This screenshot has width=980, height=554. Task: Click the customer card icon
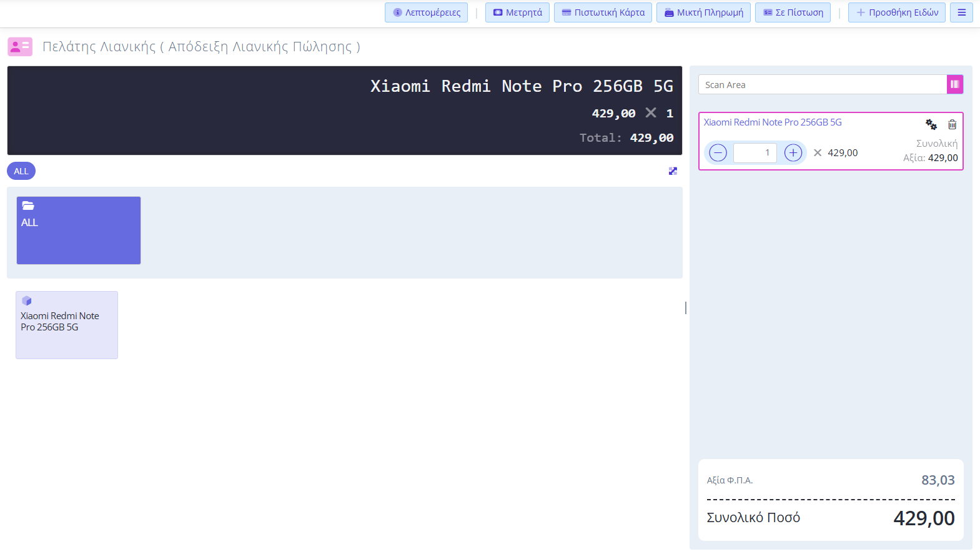(20, 47)
